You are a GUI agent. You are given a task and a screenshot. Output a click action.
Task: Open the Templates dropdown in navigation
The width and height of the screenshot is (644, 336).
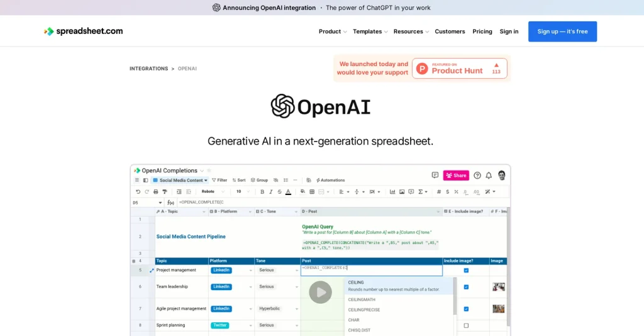(x=370, y=31)
